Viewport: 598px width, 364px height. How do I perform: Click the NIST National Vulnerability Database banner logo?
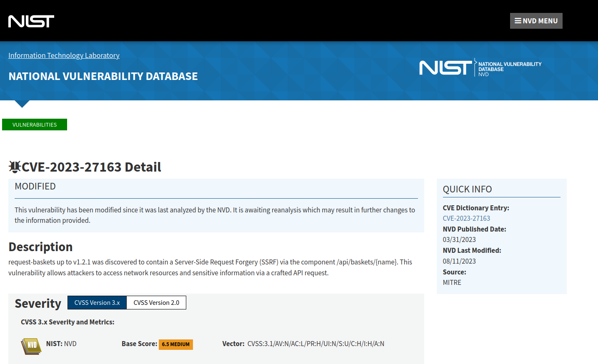(x=480, y=67)
